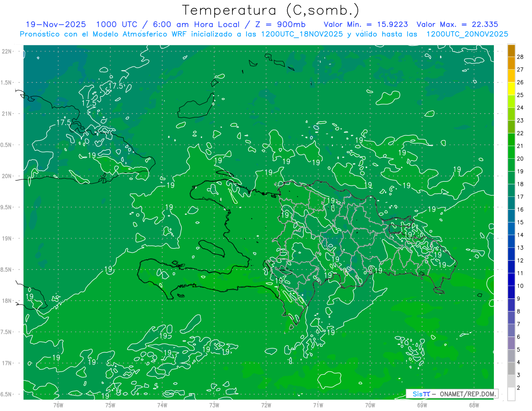Click color scale value "23"
The width and height of the screenshot is (532, 411).
click(x=520, y=121)
